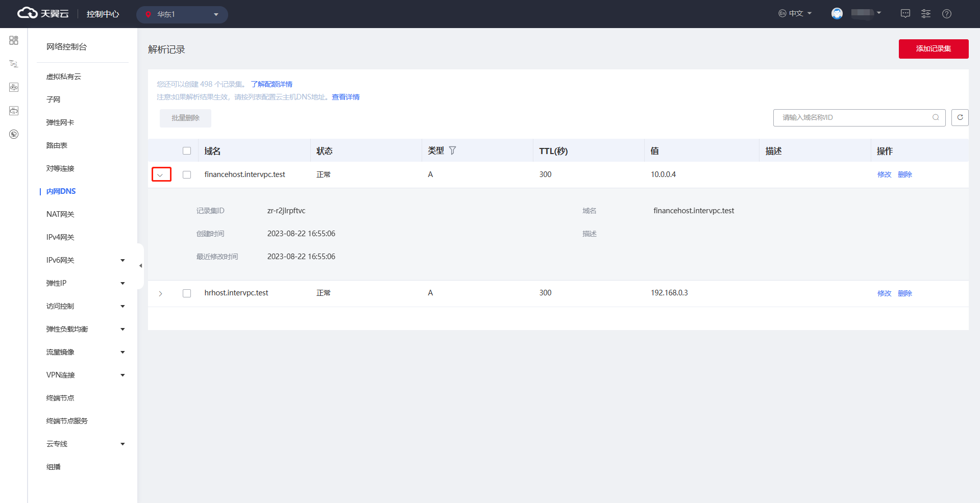The height and width of the screenshot is (503, 980).
Task: Check the hrhost.intervpc.test row checkbox
Action: pyautogui.click(x=187, y=293)
